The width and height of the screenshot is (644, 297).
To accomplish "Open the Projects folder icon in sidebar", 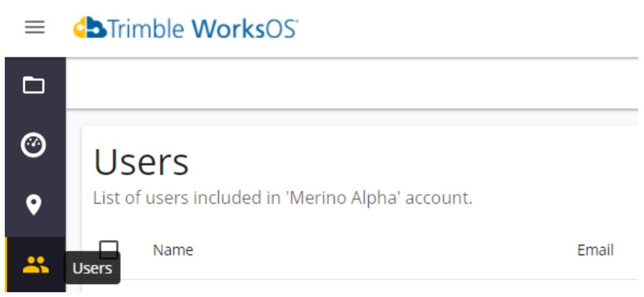I will 34,86.
